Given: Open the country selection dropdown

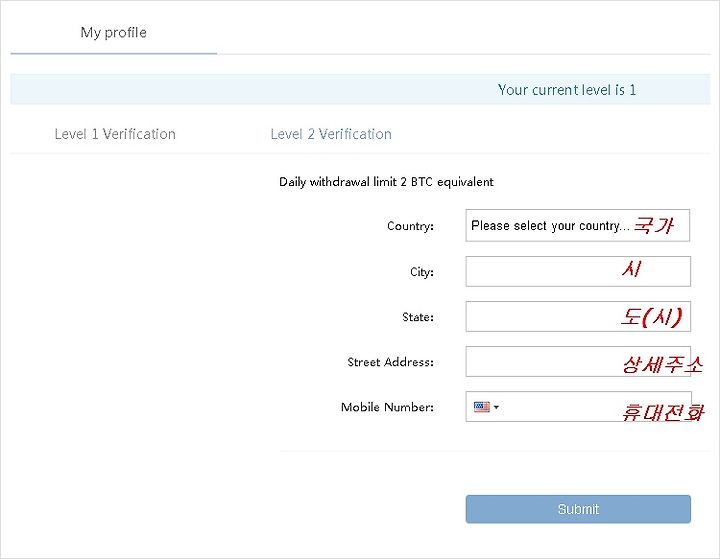Looking at the screenshot, I should (578, 226).
